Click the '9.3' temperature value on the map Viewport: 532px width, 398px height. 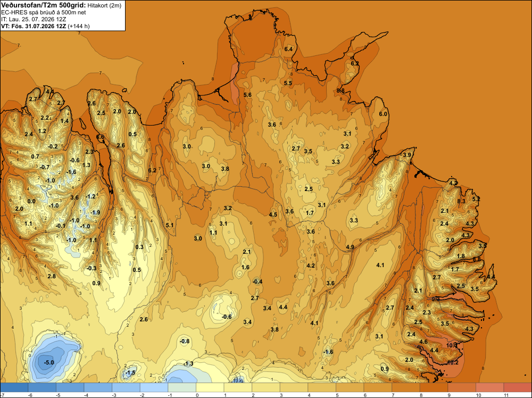436,299
